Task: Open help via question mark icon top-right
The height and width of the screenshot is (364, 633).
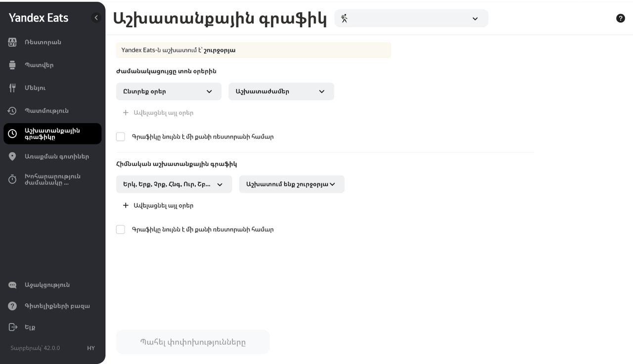Action: (x=621, y=18)
